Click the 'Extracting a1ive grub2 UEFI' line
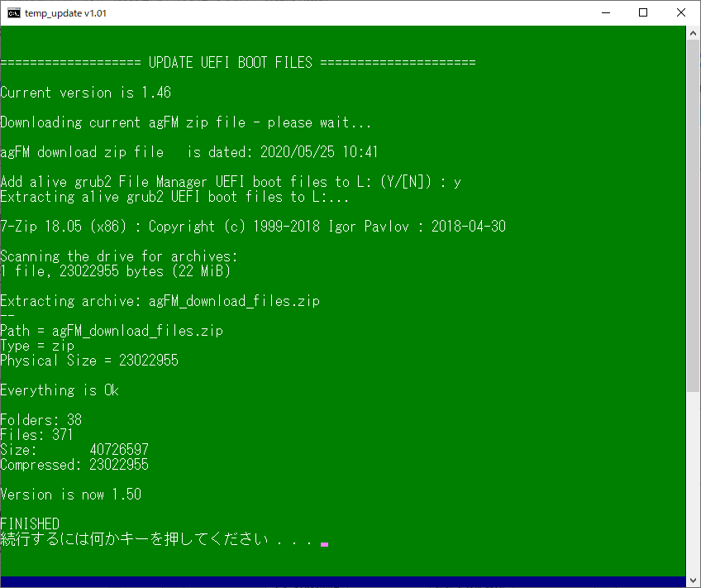The width and height of the screenshot is (701, 588). [x=174, y=197]
